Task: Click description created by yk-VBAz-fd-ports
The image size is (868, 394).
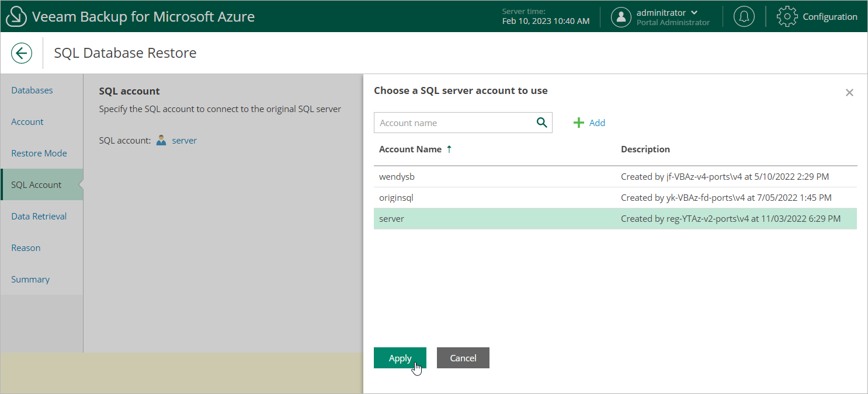Action: pyautogui.click(x=726, y=197)
